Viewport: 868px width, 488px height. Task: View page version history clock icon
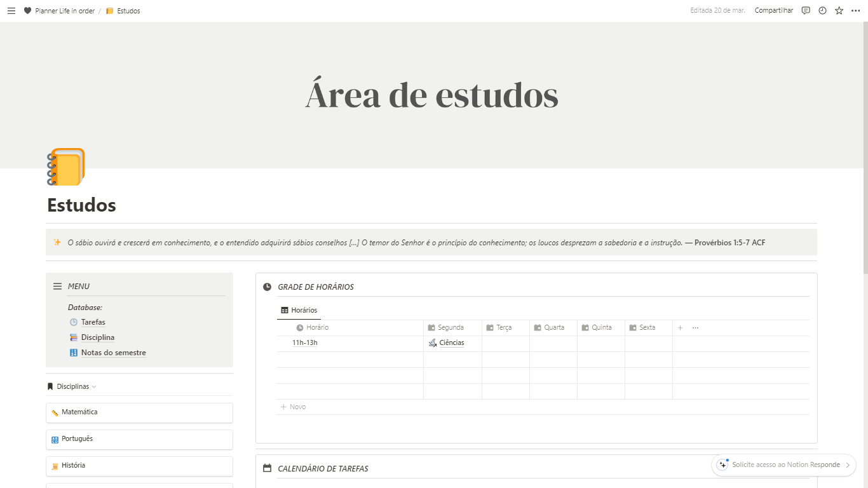(x=822, y=11)
